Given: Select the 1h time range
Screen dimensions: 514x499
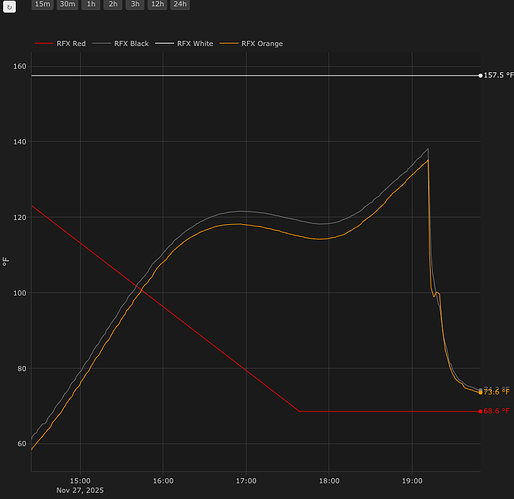Looking at the screenshot, I should [x=91, y=4].
